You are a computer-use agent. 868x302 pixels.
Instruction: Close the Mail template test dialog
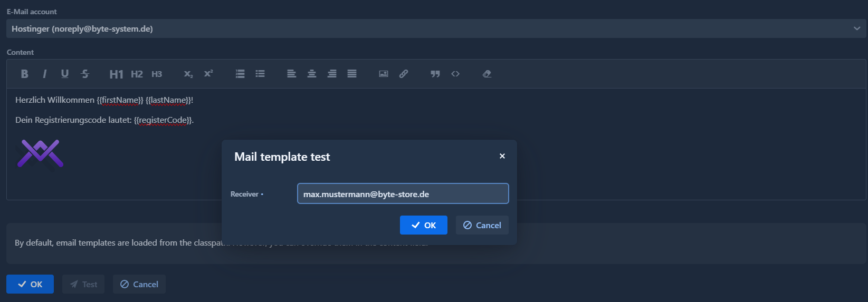(x=502, y=156)
